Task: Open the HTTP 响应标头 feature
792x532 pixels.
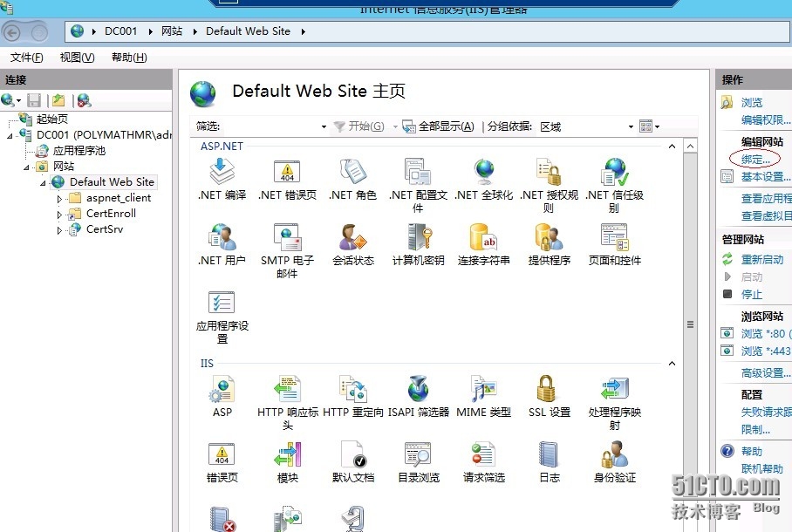Action: coord(287,402)
